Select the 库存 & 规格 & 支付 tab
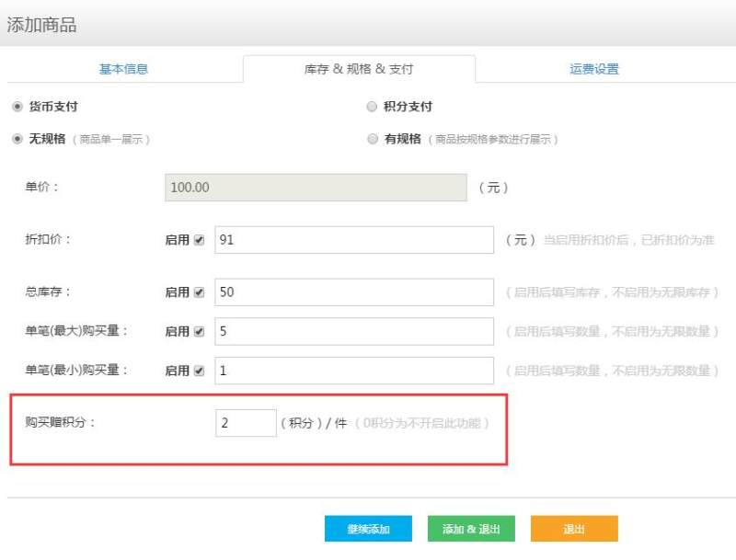 [359, 69]
